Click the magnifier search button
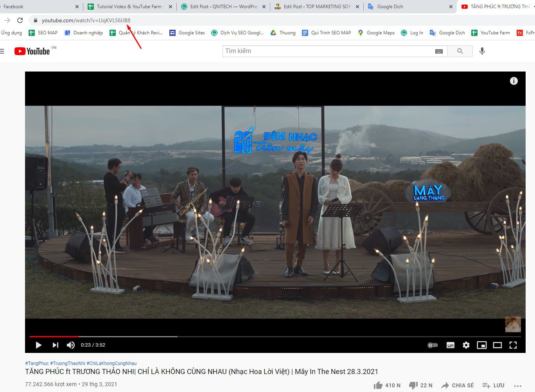 460,51
